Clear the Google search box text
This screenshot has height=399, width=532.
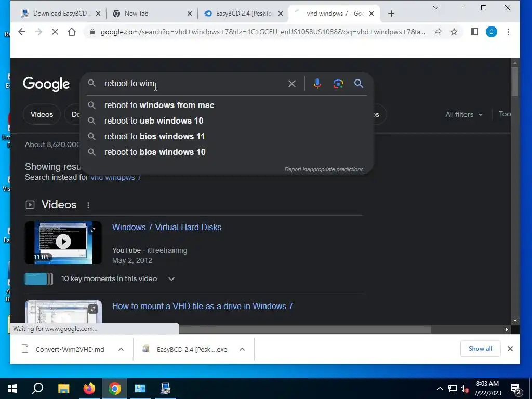[x=292, y=84]
